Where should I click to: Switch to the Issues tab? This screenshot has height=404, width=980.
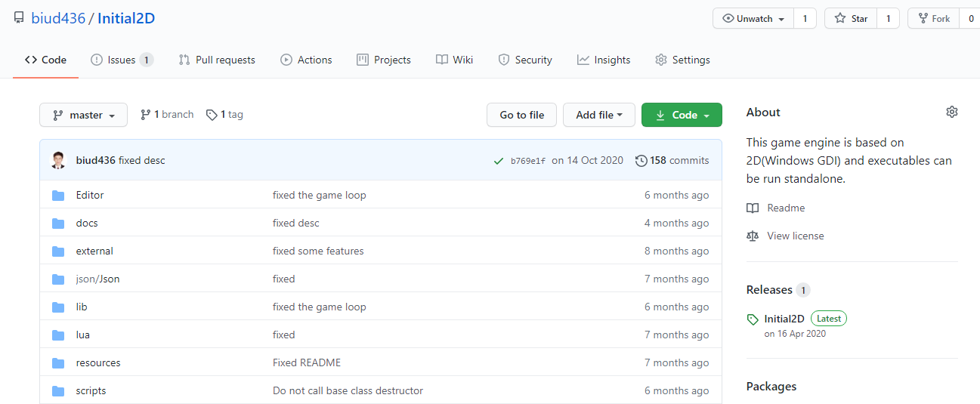[x=122, y=60]
